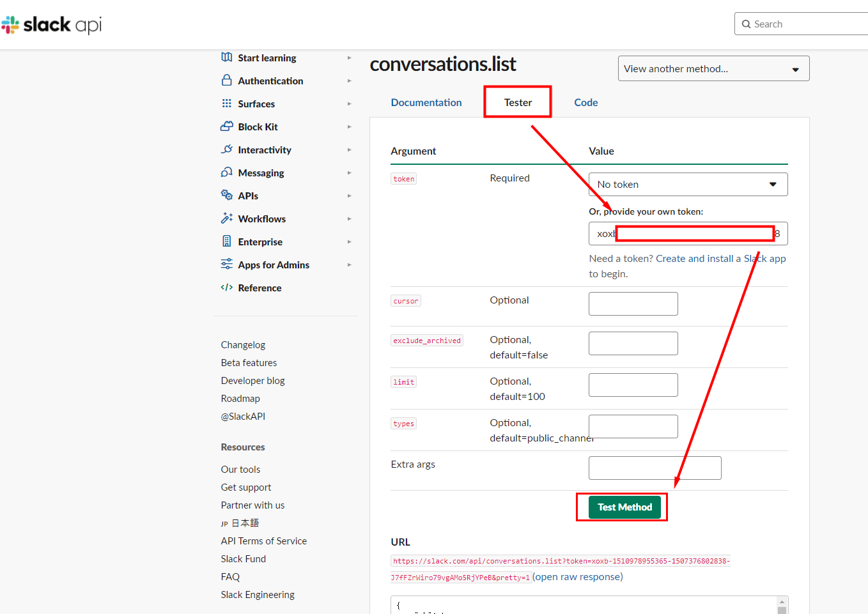This screenshot has height=614, width=868.
Task: Open the Our tools link
Action: (240, 470)
